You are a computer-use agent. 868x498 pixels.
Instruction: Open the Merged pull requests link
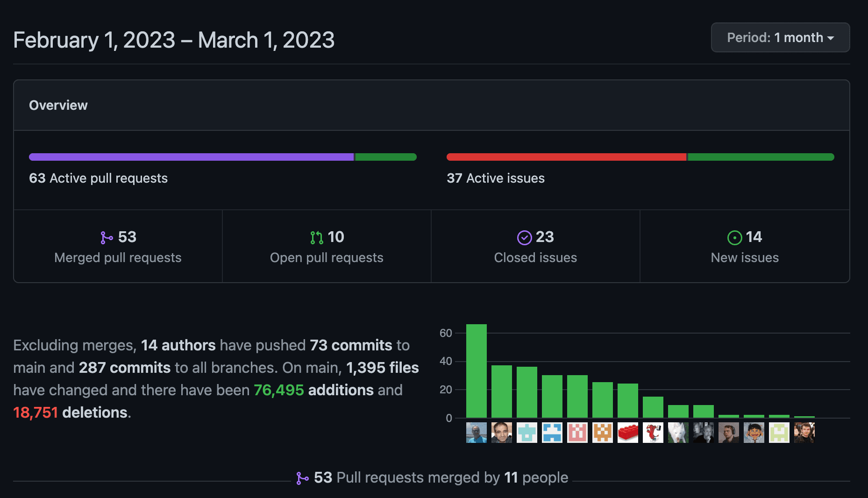pyautogui.click(x=118, y=257)
